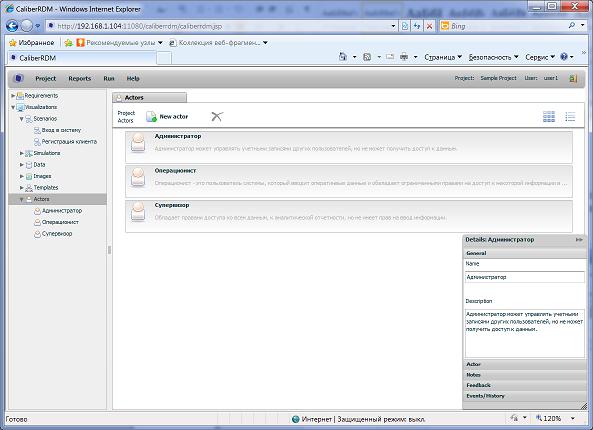Open a new empty browser tab
This screenshot has height=430, width=593.
click(164, 58)
